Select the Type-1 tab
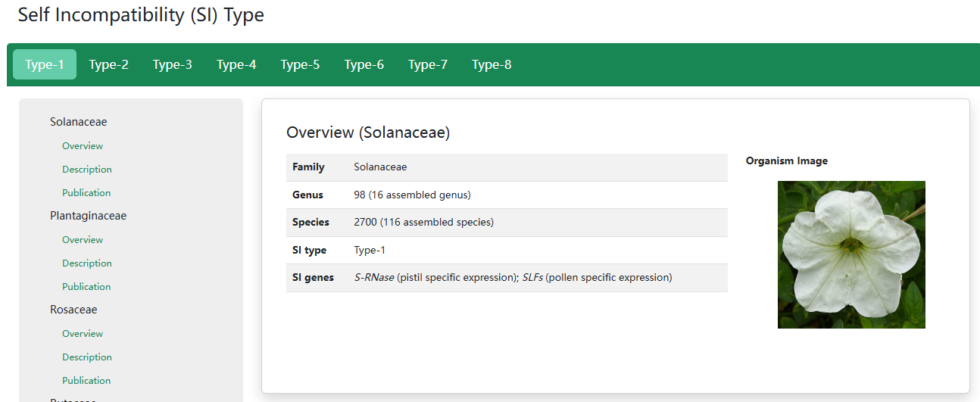This screenshot has height=402, width=980. click(45, 65)
